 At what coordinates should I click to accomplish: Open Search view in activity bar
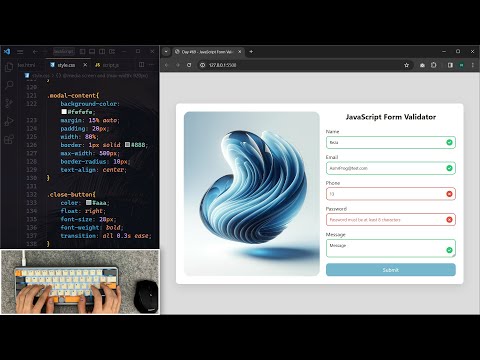point(9,85)
